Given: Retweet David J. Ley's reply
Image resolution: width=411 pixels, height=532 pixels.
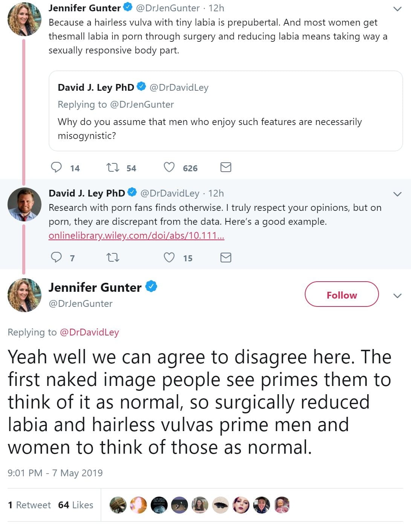Looking at the screenshot, I should point(113,258).
